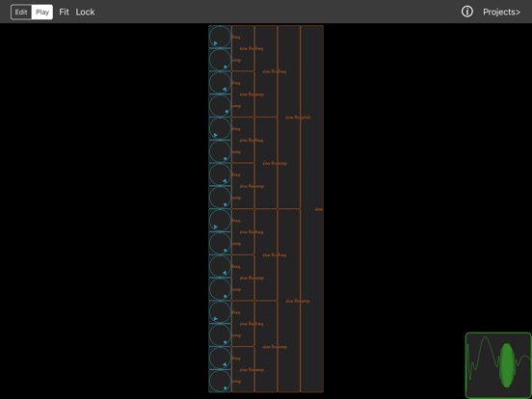Open the info circle icon

(x=466, y=12)
